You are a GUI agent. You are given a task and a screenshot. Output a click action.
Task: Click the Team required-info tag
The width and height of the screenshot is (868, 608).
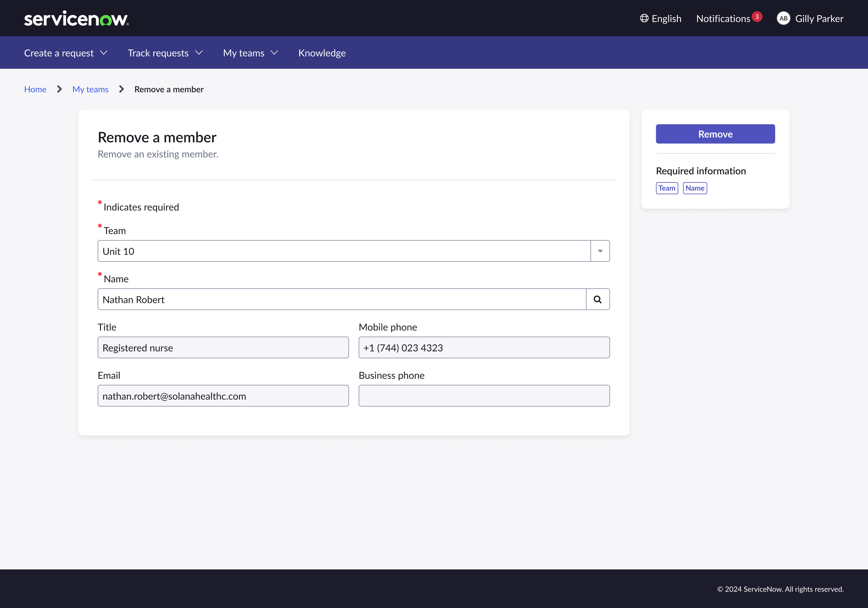[x=667, y=188]
